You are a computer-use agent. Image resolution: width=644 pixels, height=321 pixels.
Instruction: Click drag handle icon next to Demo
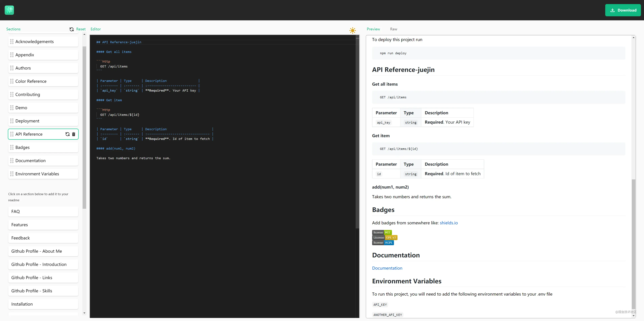click(x=12, y=108)
